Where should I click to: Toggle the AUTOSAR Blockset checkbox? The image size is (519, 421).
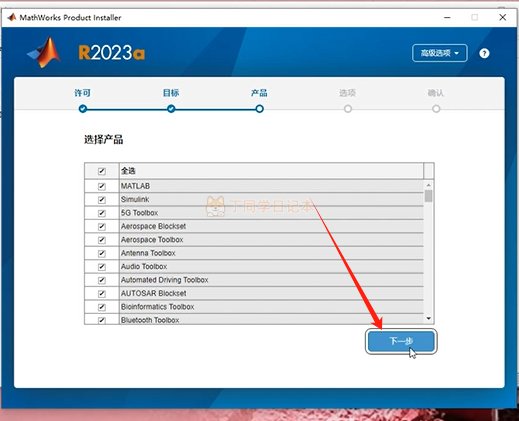pyautogui.click(x=102, y=294)
